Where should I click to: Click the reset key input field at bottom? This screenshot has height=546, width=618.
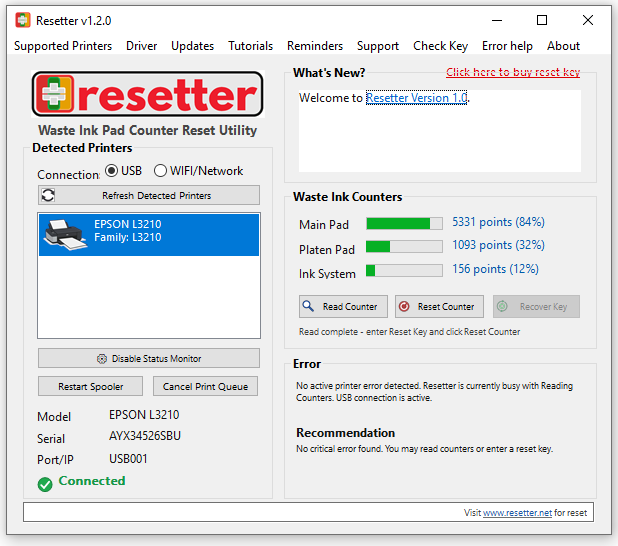(x=308, y=512)
